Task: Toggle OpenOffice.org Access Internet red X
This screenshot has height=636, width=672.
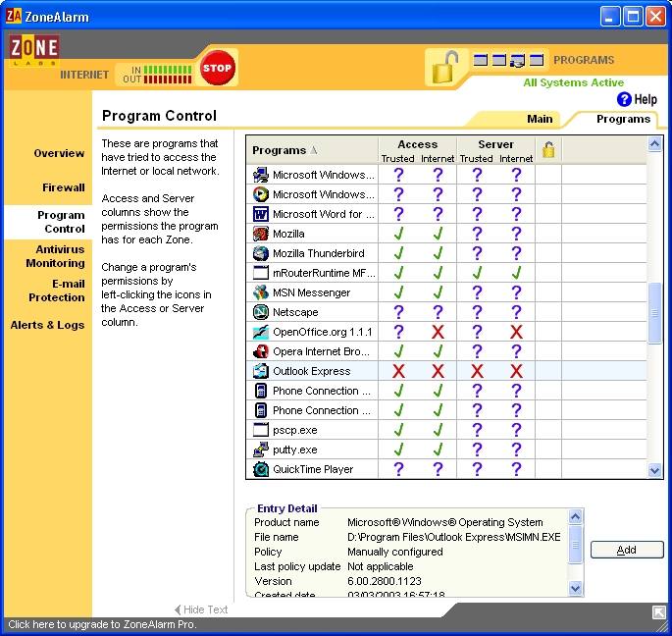Action: click(438, 332)
